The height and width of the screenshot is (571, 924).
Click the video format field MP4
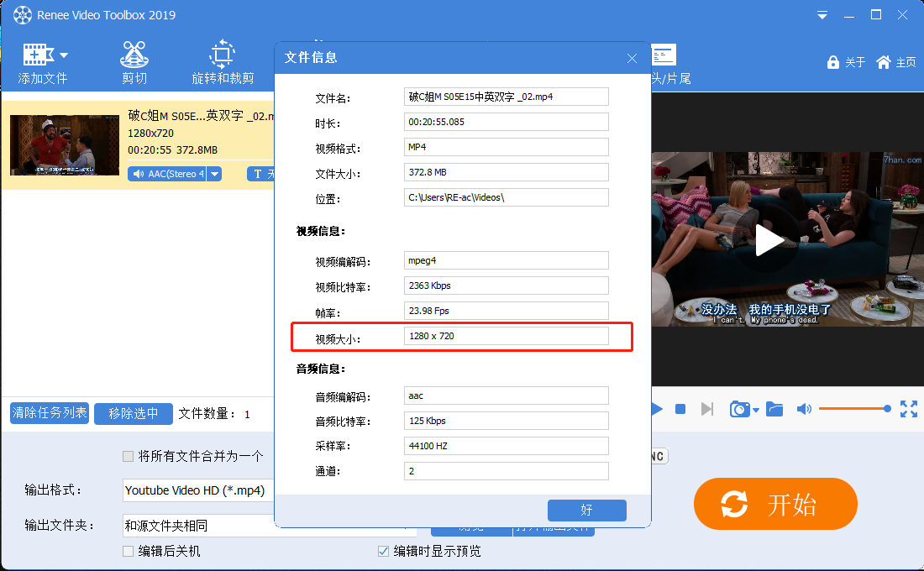point(507,147)
